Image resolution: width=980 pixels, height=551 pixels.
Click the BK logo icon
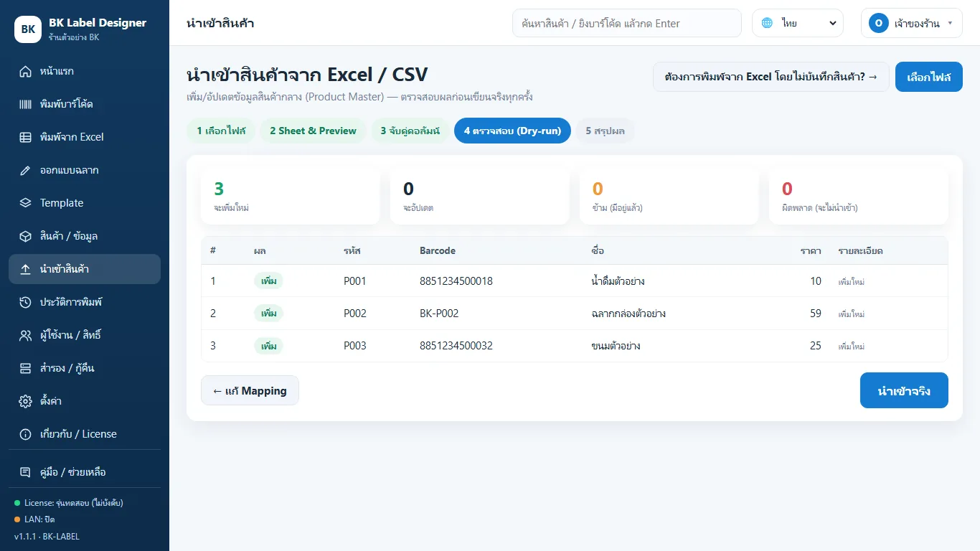click(28, 29)
